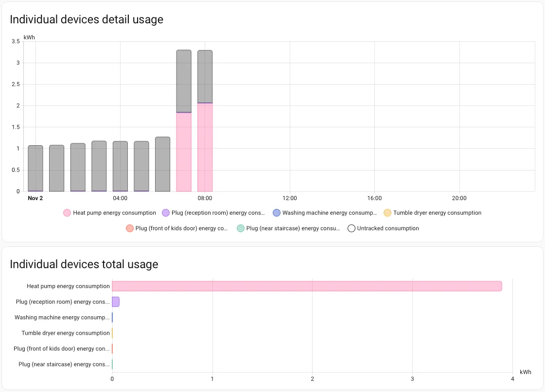545x392 pixels.
Task: Click the 'Plug (near staircase) energy cons...' row label
Action: click(x=64, y=364)
